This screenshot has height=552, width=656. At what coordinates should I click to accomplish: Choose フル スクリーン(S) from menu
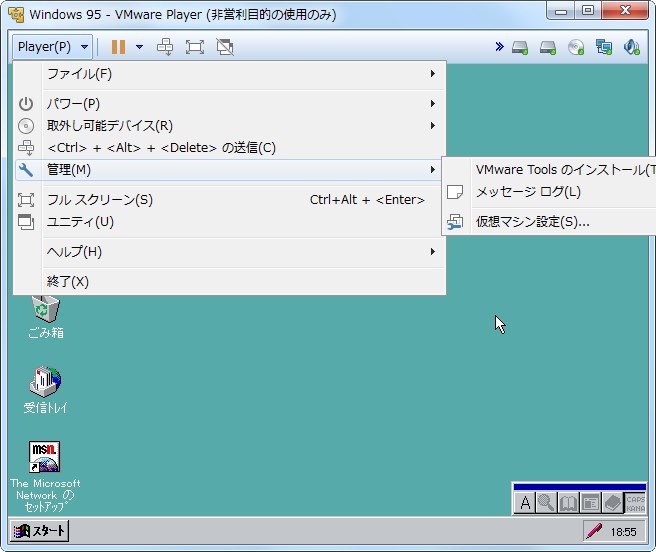pos(230,200)
